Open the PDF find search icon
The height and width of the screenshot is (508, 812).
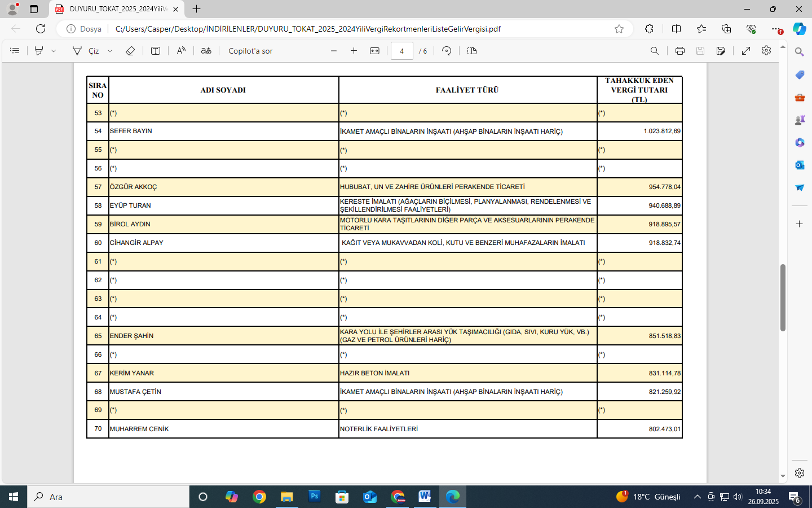[x=655, y=51]
